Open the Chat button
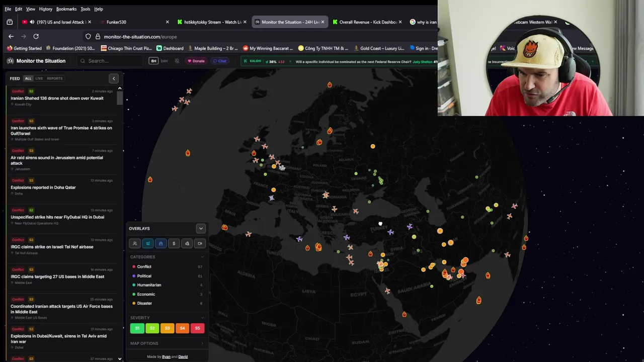The height and width of the screenshot is (362, 644). coord(219,61)
